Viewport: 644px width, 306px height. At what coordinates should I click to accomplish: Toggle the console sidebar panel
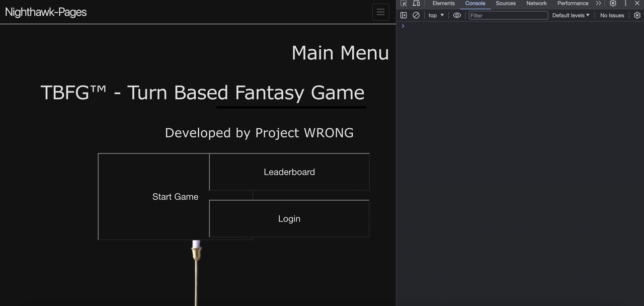click(404, 15)
